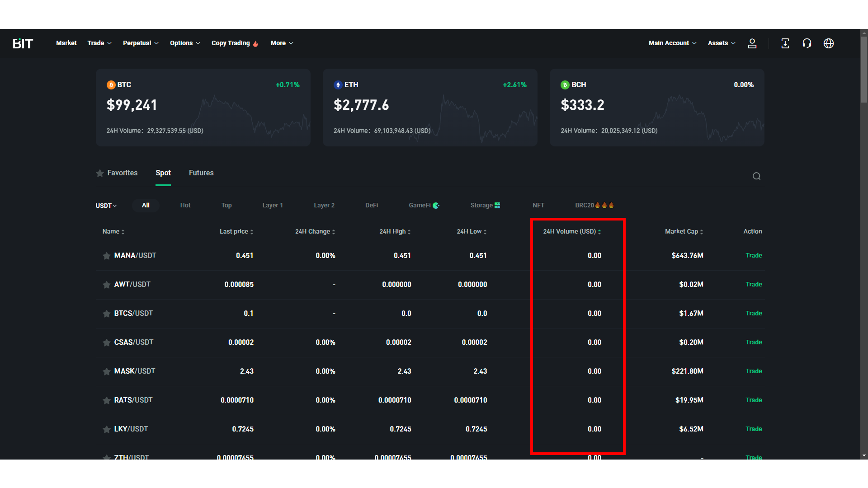868x488 pixels.
Task: Sort table by Name column
Action: point(113,231)
